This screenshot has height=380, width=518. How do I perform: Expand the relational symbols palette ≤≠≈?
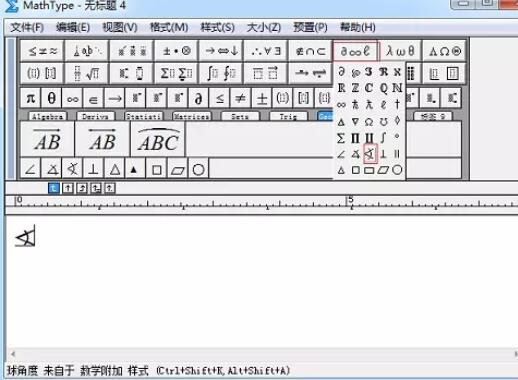[42, 51]
